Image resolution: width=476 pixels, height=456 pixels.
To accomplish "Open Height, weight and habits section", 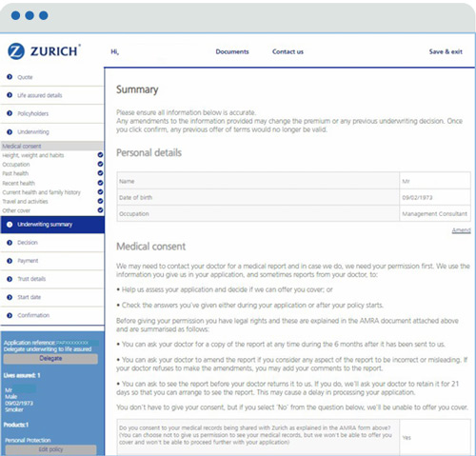I will click(x=33, y=155).
